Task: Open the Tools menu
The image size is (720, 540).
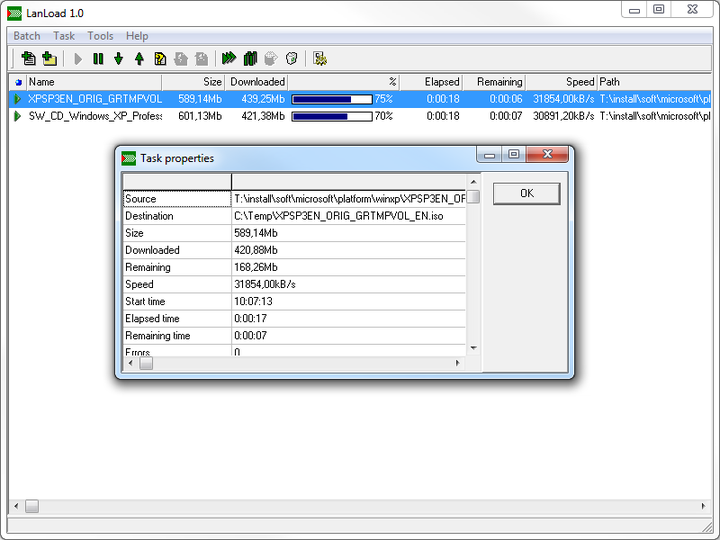Action: click(x=100, y=36)
